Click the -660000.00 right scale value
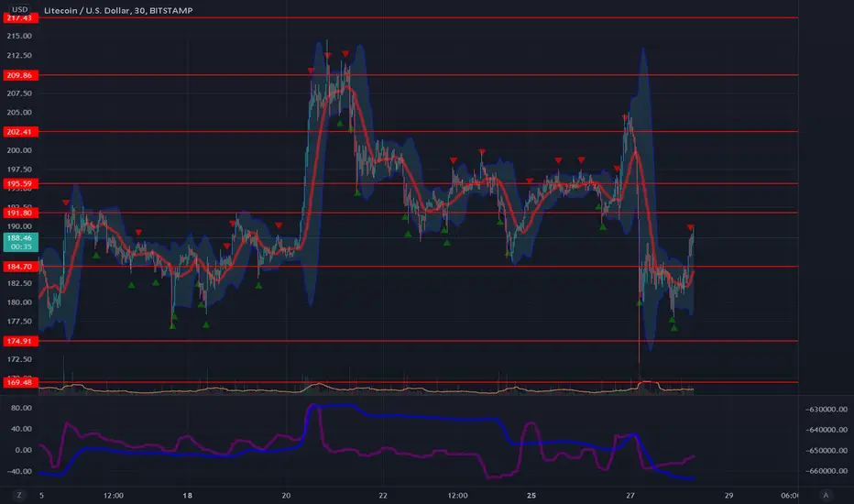 coord(827,471)
